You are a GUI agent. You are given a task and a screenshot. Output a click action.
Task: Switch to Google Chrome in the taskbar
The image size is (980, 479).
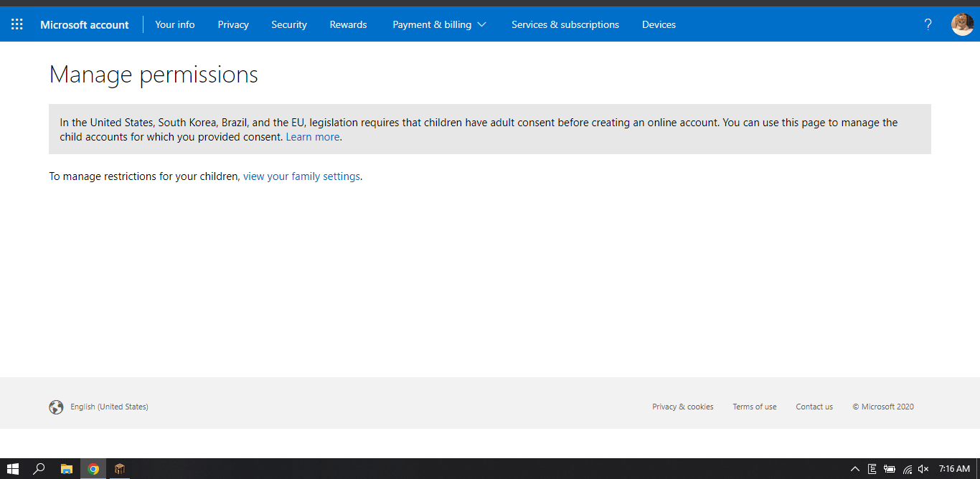(x=93, y=469)
